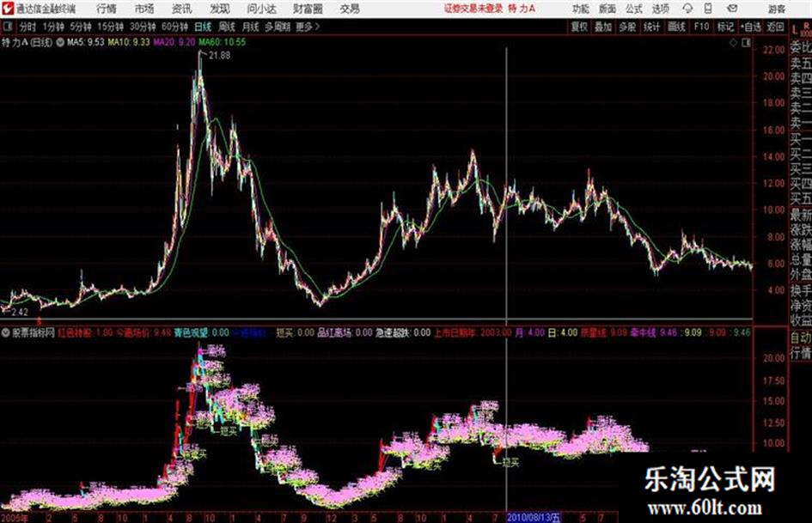812x523 pixels.
Task: Click the 标记 mark button
Action: coord(725,27)
